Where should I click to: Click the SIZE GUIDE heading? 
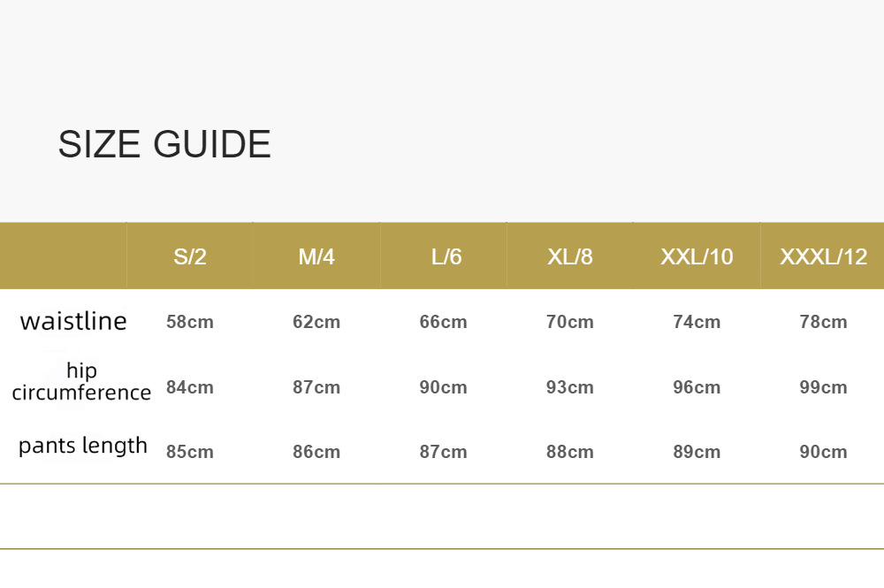click(164, 144)
